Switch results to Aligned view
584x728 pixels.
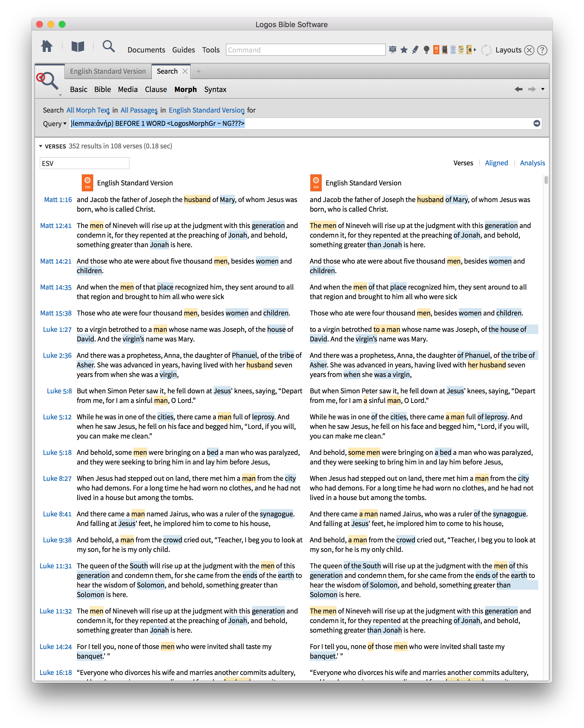point(496,163)
